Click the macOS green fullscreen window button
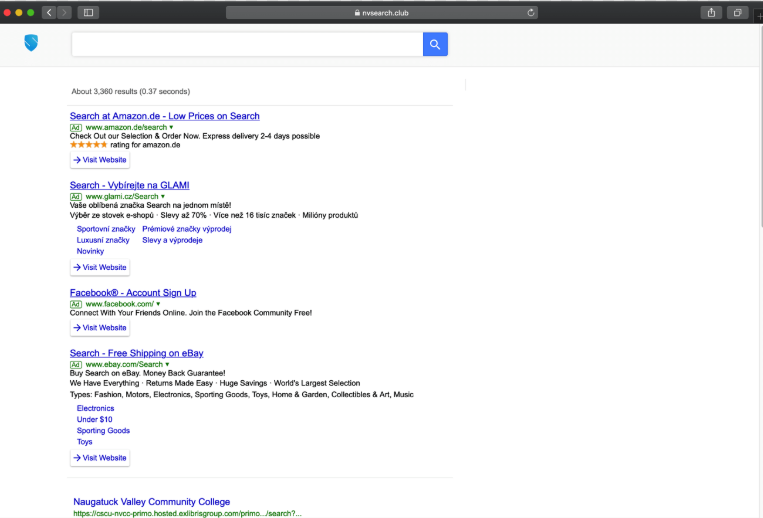763x518 pixels. [x=31, y=13]
